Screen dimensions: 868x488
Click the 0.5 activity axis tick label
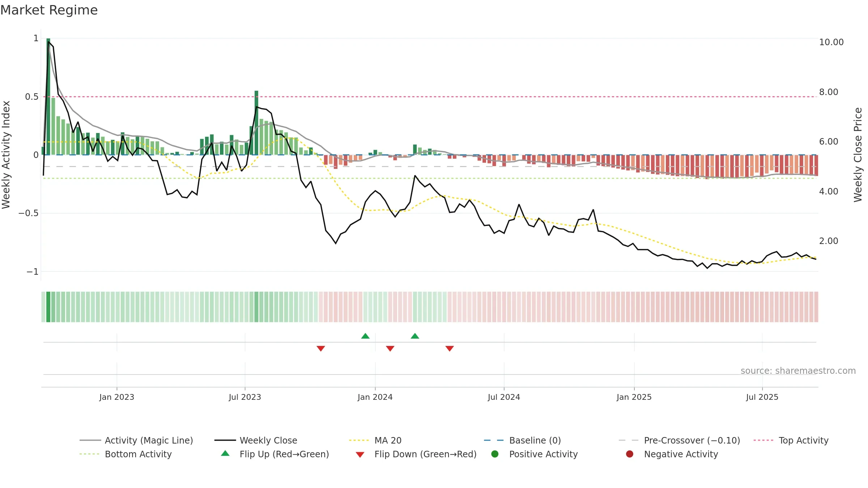(32, 97)
